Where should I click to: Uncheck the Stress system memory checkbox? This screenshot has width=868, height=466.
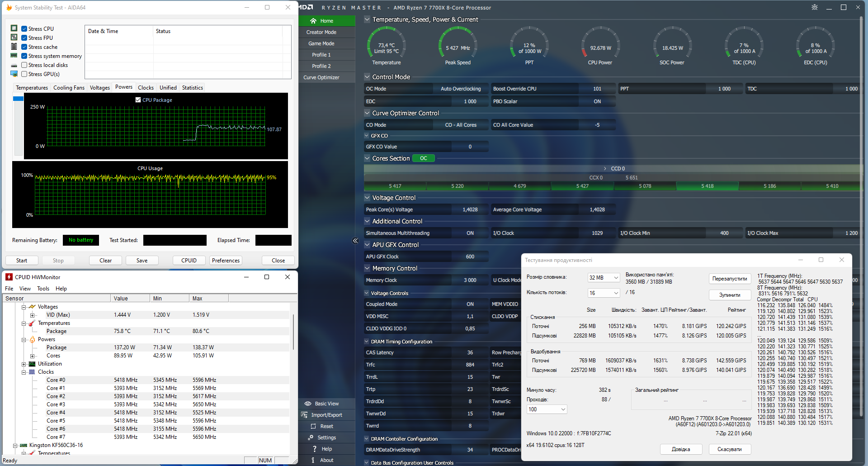pos(24,56)
